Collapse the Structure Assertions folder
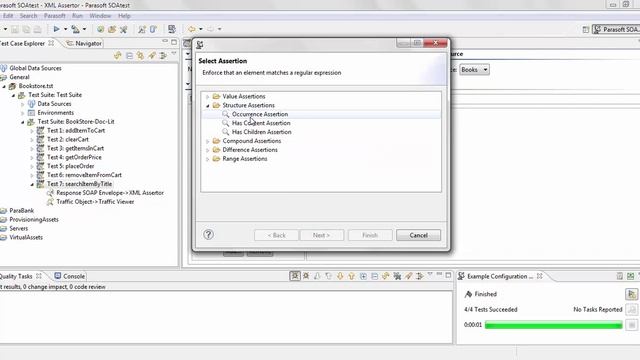 point(207,106)
